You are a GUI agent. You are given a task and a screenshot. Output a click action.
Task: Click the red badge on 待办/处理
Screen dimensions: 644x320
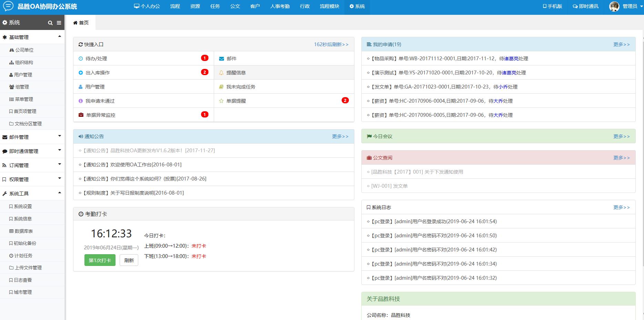pos(205,58)
